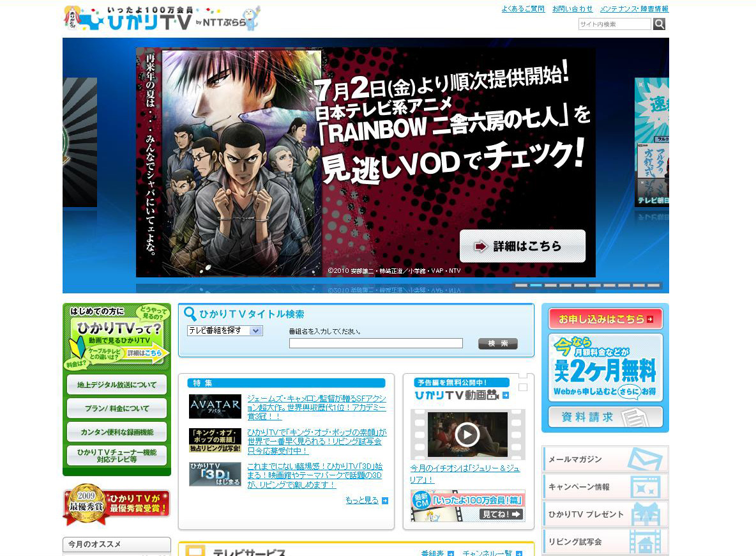Click the site search magnifier button
Image resolution: width=756 pixels, height=556 pixels.
click(659, 24)
